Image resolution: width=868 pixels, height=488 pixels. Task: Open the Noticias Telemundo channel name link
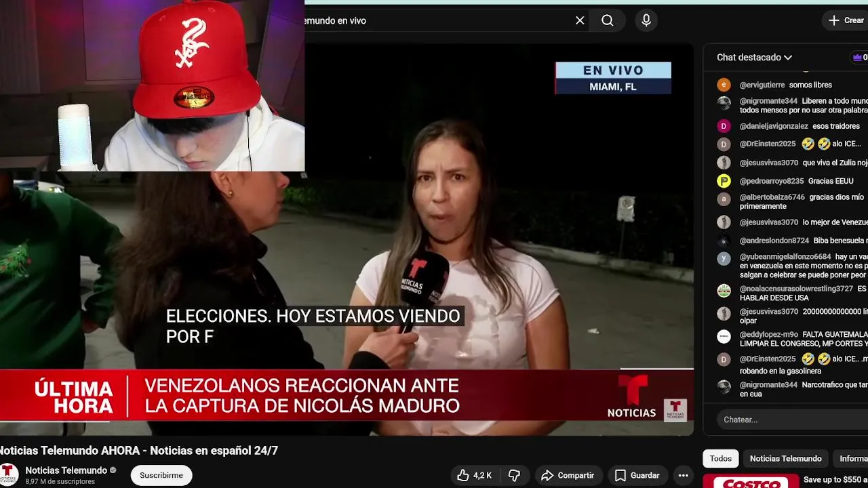point(66,470)
